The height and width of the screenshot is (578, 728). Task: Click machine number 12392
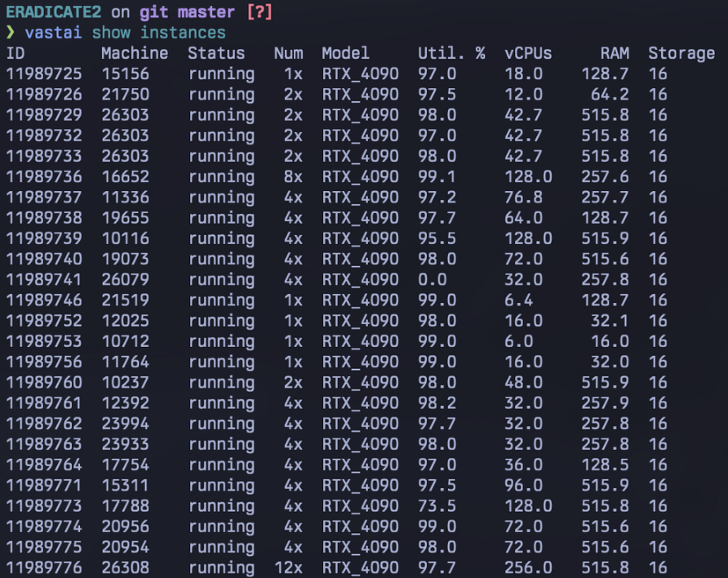click(x=126, y=403)
